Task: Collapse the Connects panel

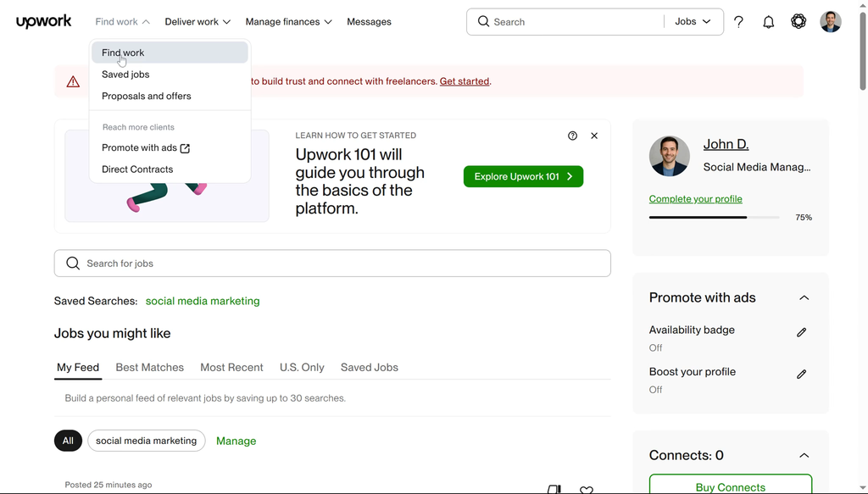Action: (x=804, y=456)
